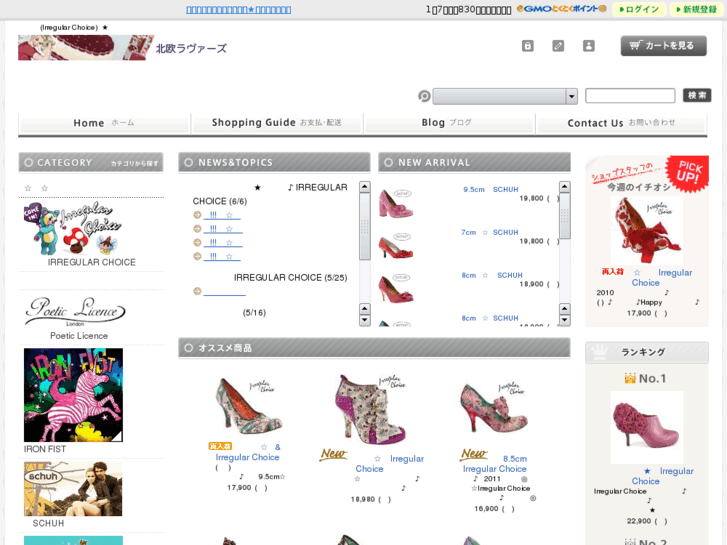Image resolution: width=727 pixels, height=545 pixels.
Task: Click the lock icon in header
Action: click(x=527, y=46)
